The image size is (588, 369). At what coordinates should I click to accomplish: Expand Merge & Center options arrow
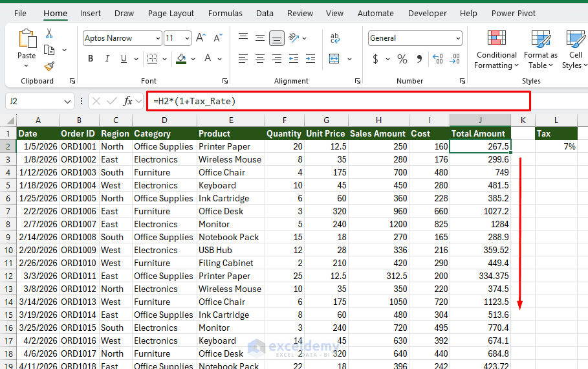[349, 59]
